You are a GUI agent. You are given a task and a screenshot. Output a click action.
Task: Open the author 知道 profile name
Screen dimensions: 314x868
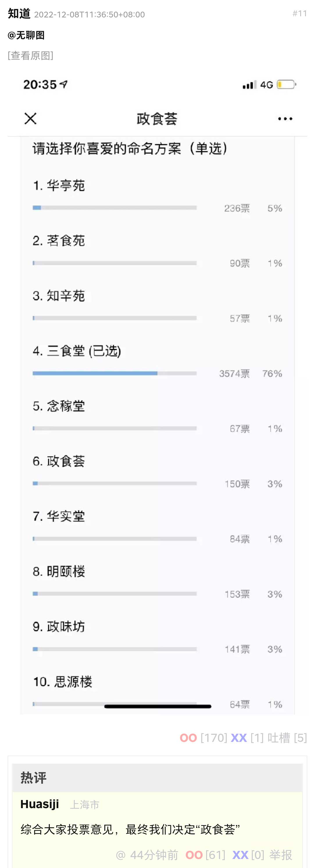tap(19, 13)
